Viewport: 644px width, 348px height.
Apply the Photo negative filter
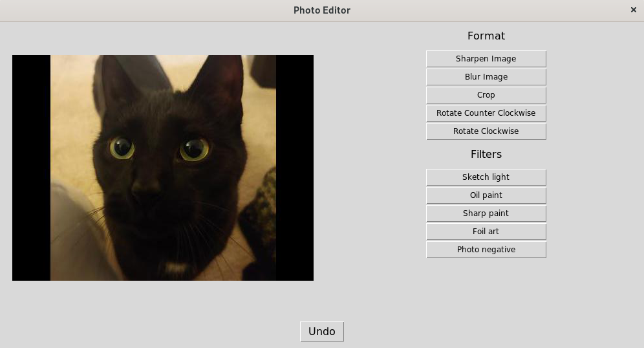pos(486,250)
